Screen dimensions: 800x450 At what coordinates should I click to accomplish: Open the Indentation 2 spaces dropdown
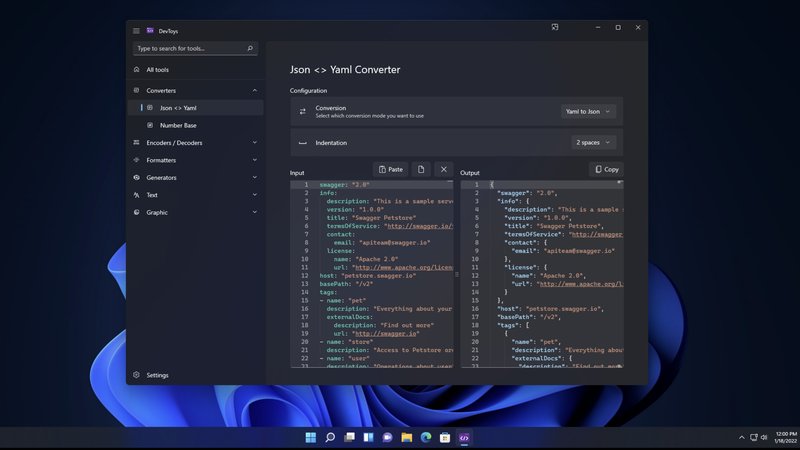(594, 142)
